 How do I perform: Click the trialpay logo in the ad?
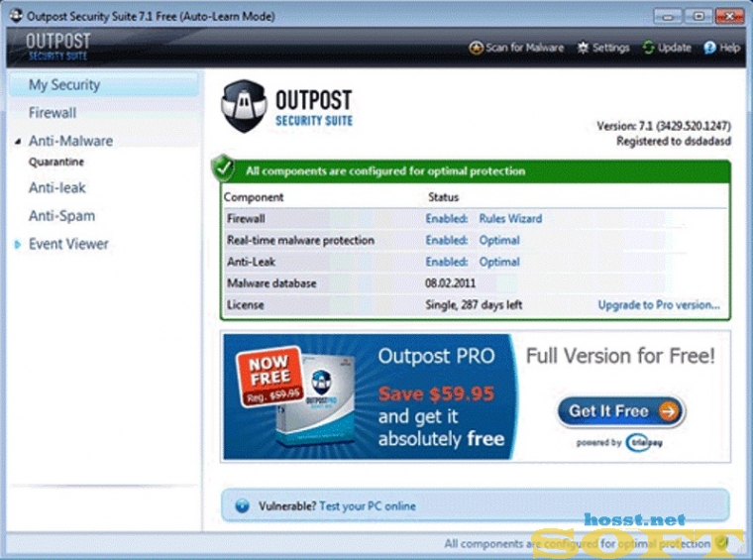pyautogui.click(x=643, y=442)
